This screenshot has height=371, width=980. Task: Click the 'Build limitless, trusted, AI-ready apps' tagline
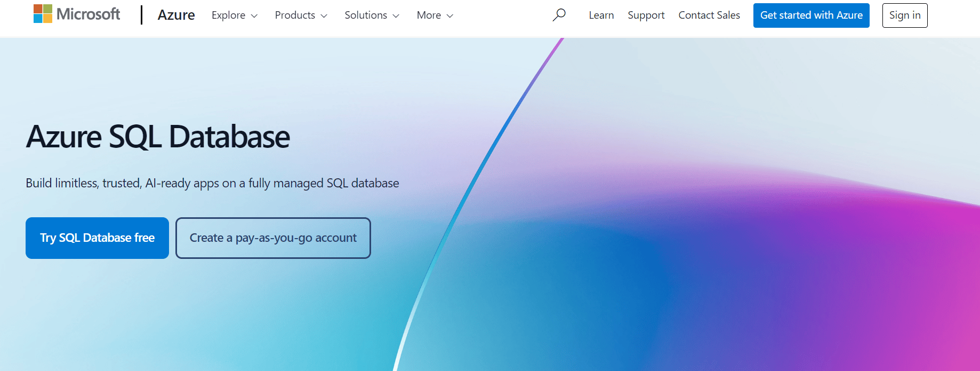click(212, 183)
